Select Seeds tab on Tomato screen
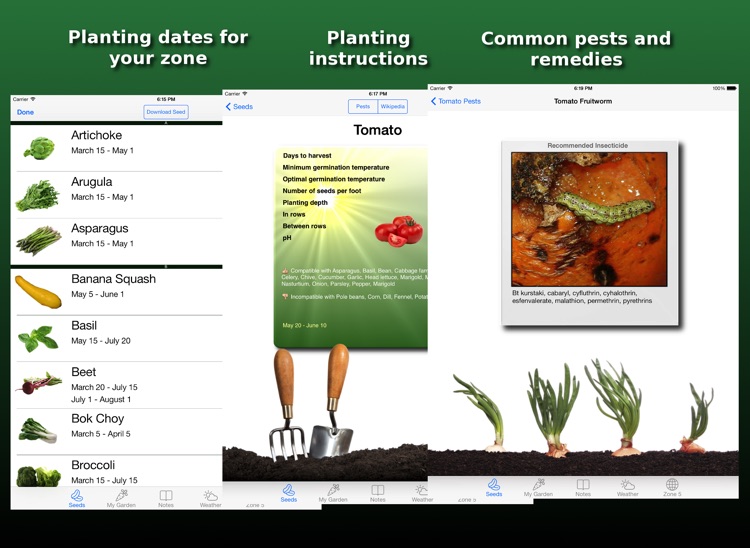Image resolution: width=750 pixels, height=548 pixels. tap(288, 493)
